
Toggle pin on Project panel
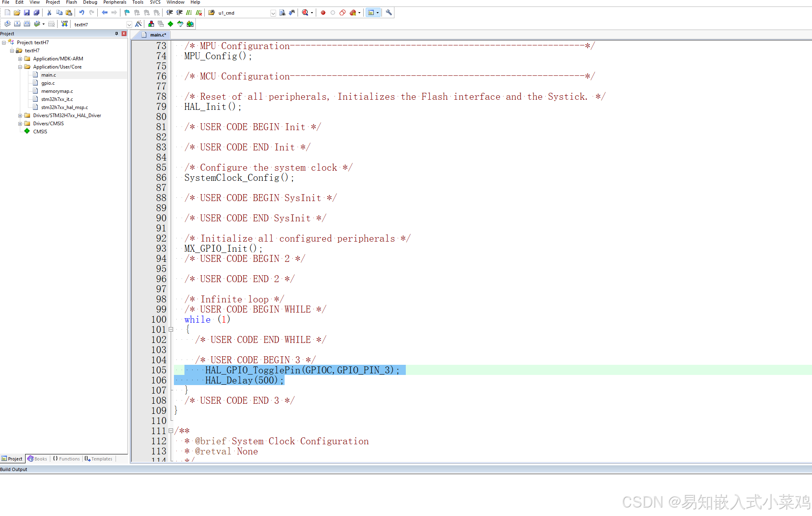[117, 34]
